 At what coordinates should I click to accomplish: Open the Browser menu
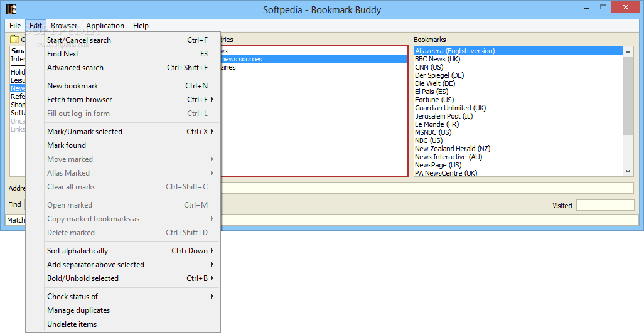(64, 26)
